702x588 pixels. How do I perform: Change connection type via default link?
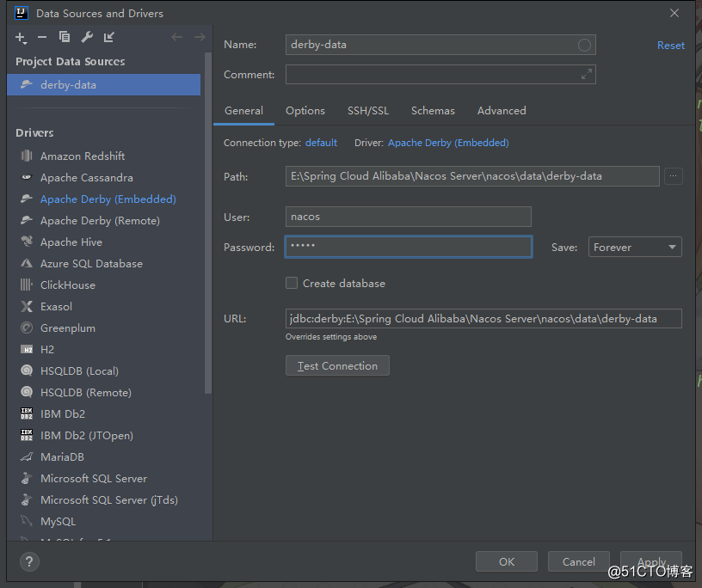321,143
